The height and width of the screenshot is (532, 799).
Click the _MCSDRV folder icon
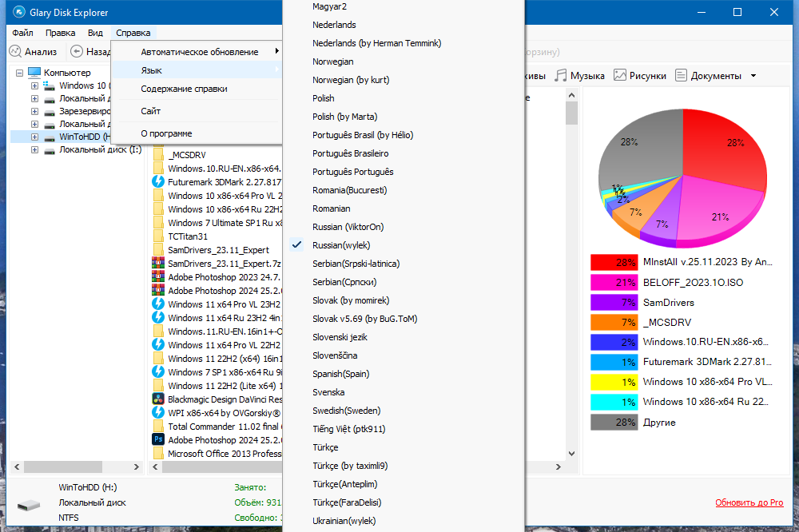(x=158, y=155)
